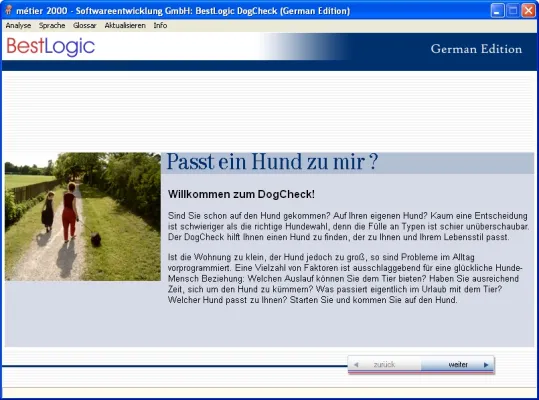Viewport: 539px width, 400px height.
Task: Click the BestLogic logo
Action: tap(51, 46)
